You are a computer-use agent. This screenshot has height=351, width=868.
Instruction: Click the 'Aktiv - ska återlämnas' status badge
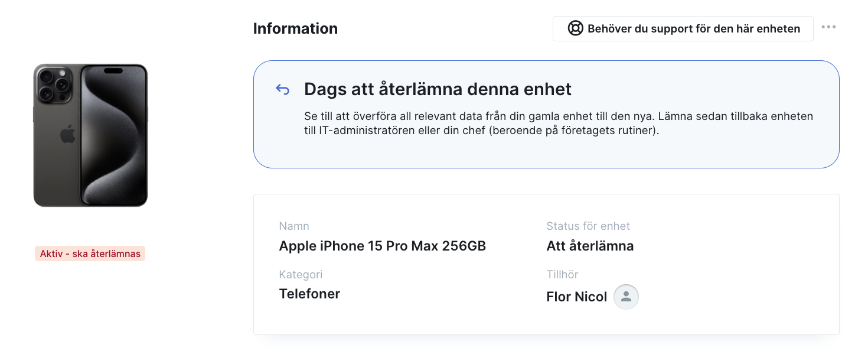coord(90,253)
